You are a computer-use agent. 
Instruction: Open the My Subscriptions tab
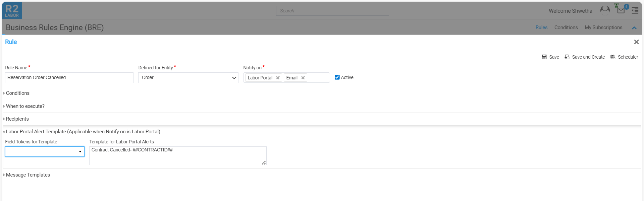603,27
